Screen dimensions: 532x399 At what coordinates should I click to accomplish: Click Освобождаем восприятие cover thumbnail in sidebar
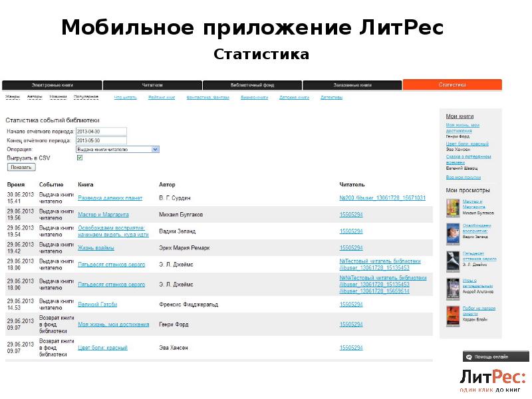453,234
